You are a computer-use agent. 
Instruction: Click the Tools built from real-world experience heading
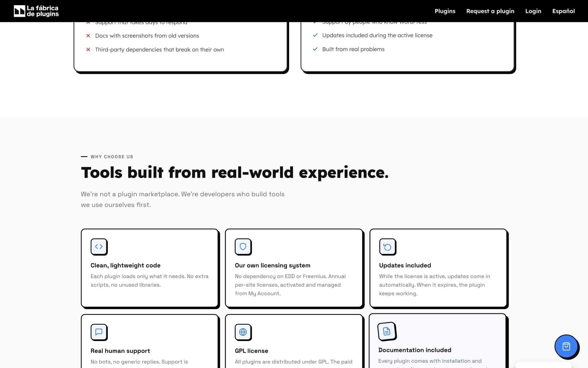click(x=235, y=172)
